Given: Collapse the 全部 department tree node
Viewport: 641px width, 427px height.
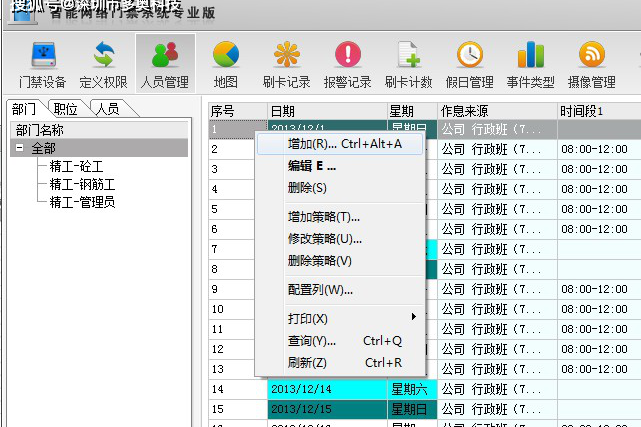Looking at the screenshot, I should (19, 148).
